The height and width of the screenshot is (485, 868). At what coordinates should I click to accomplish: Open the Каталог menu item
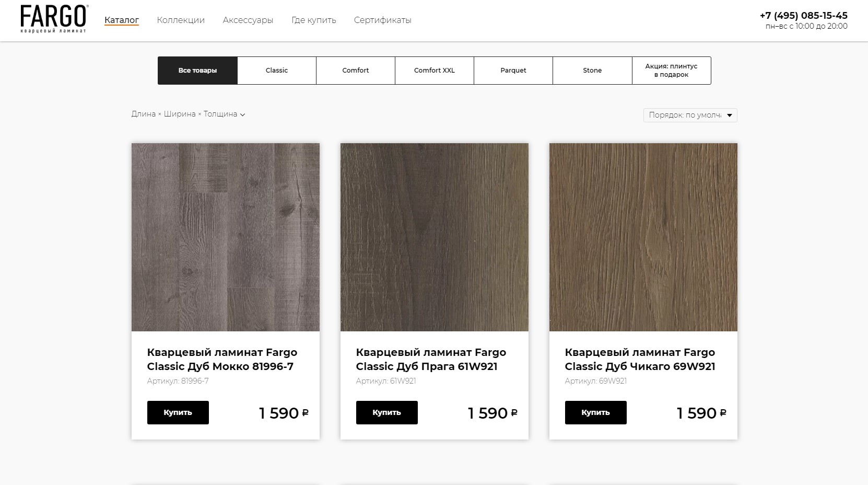click(122, 20)
